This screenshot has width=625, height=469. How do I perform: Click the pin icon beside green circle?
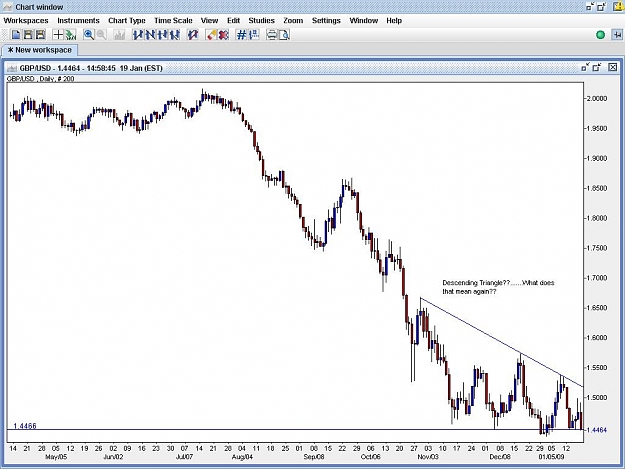[x=616, y=35]
